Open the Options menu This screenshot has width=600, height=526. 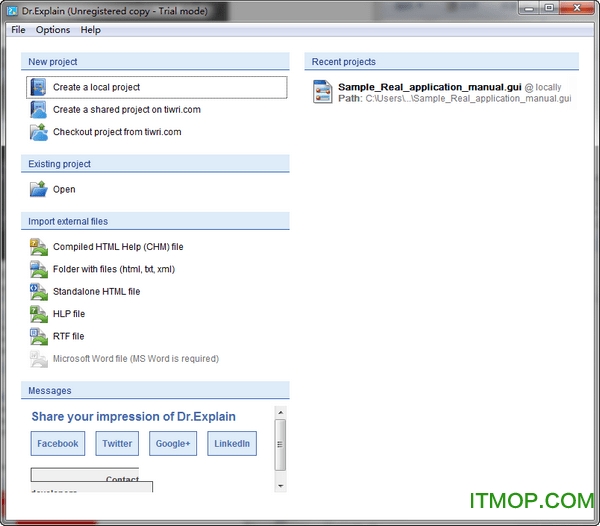pyautogui.click(x=53, y=30)
